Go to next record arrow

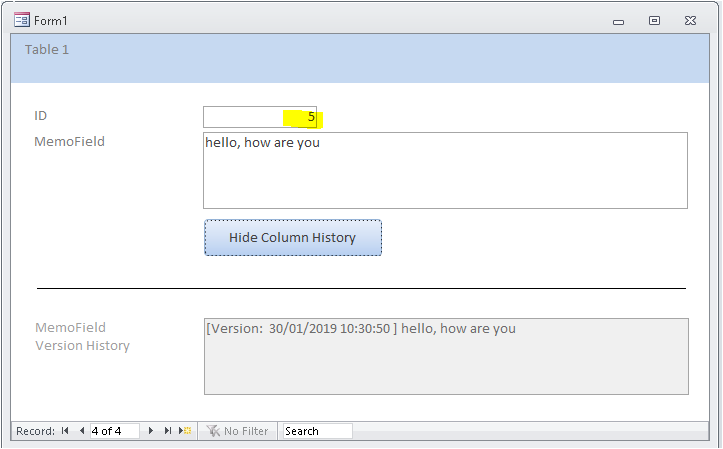[x=151, y=431]
